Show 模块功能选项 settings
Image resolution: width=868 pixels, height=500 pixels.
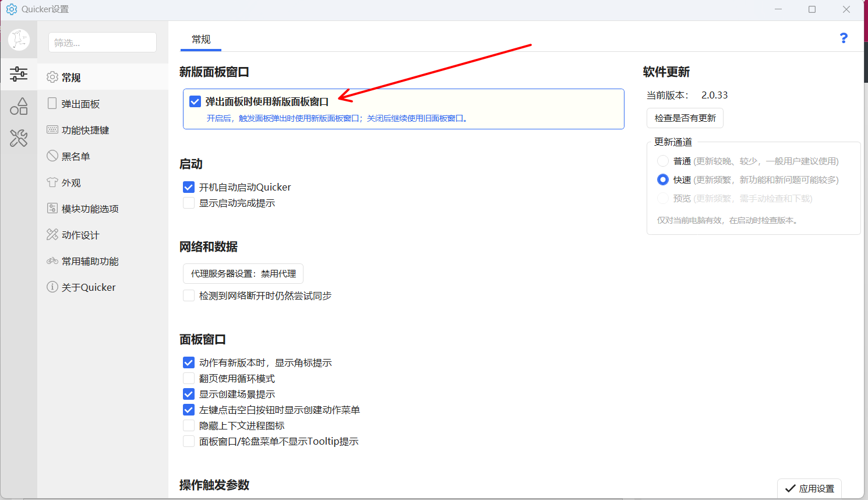tap(103, 209)
